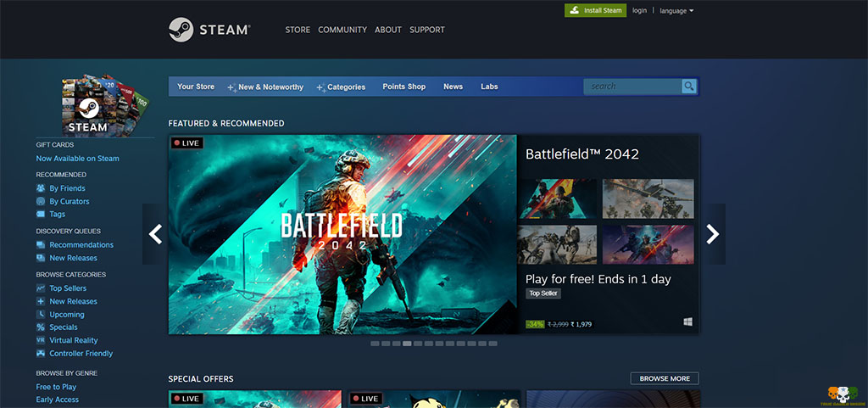Viewport: 868px width, 408px height.
Task: Click the Discovery Queues New Releases icon
Action: (41, 258)
